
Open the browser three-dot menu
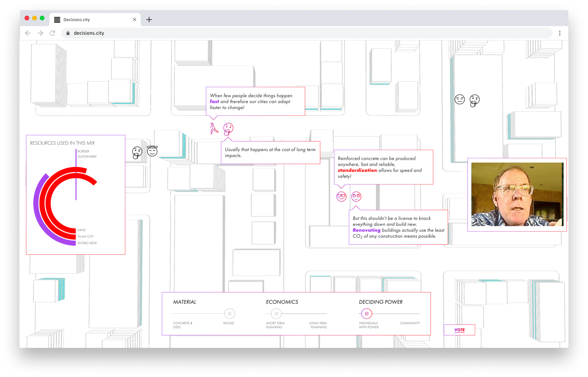pyautogui.click(x=559, y=33)
